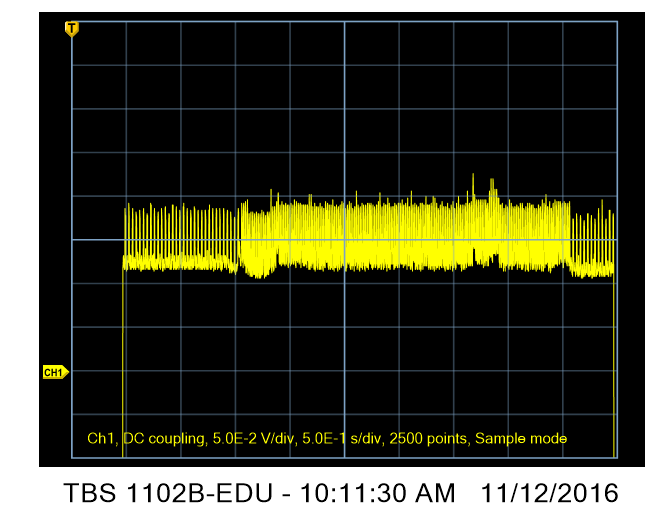Click the '5.0E-2 V/div' vertical scale text
Viewport: 666px width, 519px height.
click(x=253, y=438)
